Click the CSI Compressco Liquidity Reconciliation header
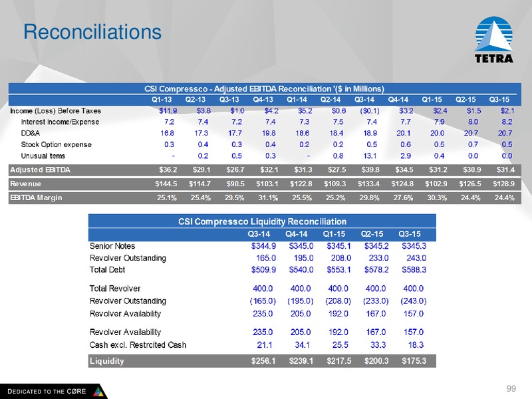 (262, 221)
